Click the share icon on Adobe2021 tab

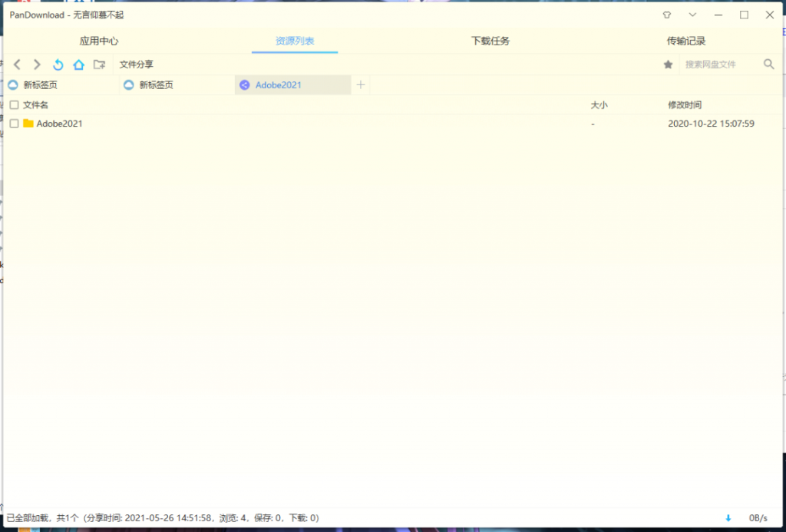[x=245, y=85]
